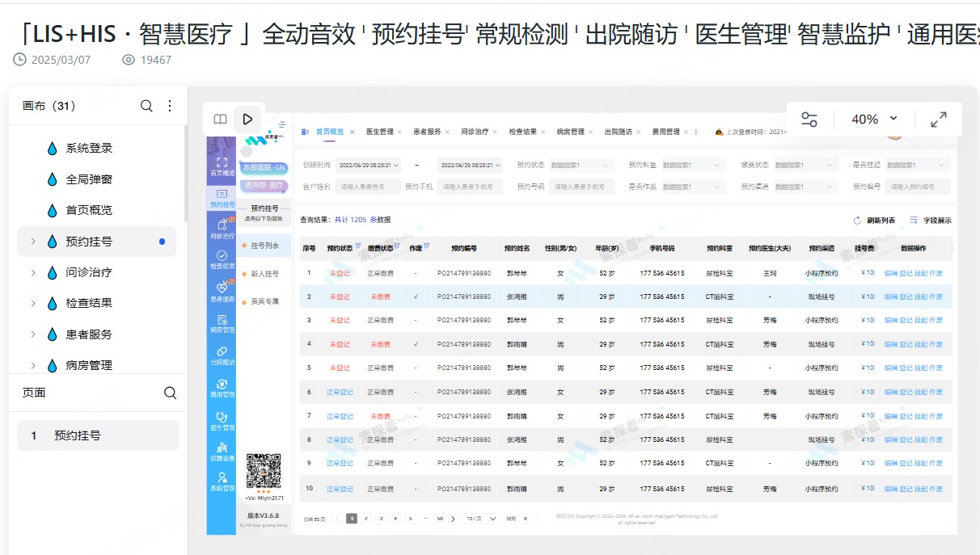Open the 40% zoom level dropdown
Screen dimensions: 980x555
tap(876, 120)
